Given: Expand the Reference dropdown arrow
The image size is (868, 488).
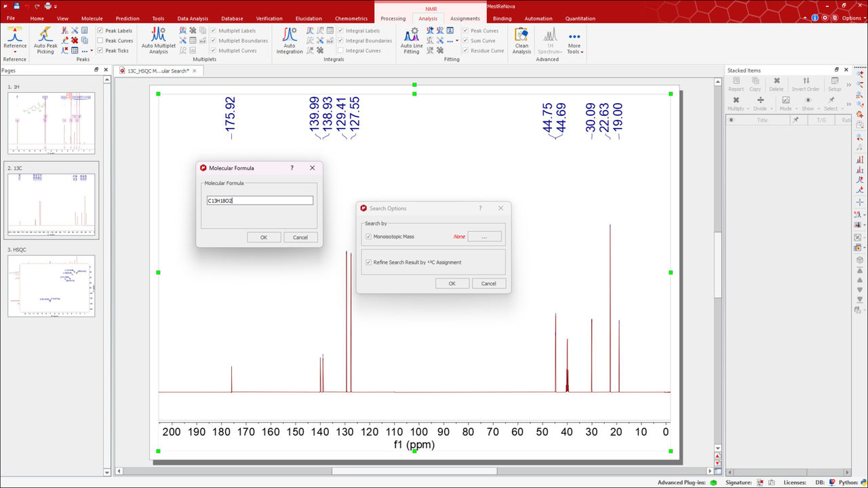Looking at the screenshot, I should (15, 52).
